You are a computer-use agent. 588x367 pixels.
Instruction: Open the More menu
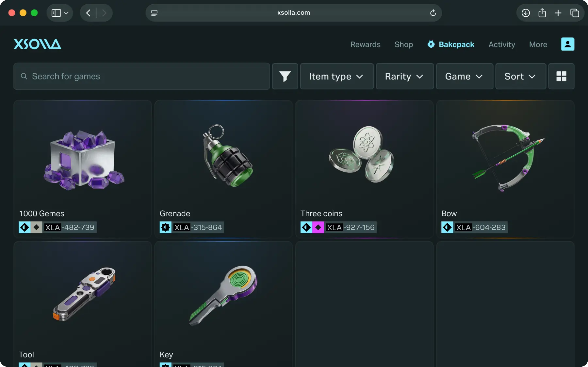[x=538, y=44]
